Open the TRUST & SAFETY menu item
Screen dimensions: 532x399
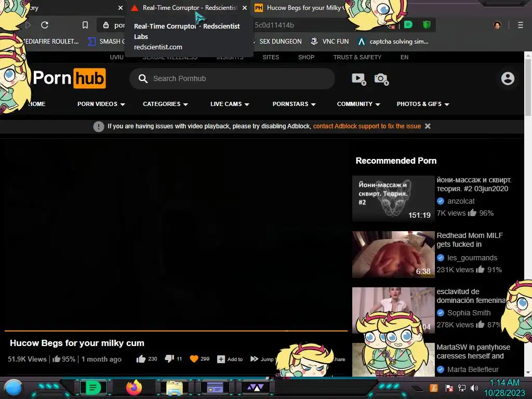pos(357,57)
